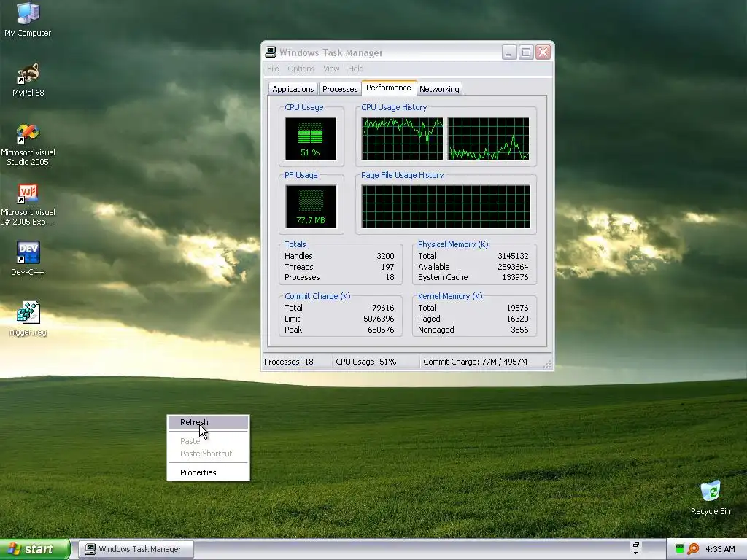Image resolution: width=747 pixels, height=560 pixels.
Task: Open the Help menu in Task Manager
Action: pos(355,69)
